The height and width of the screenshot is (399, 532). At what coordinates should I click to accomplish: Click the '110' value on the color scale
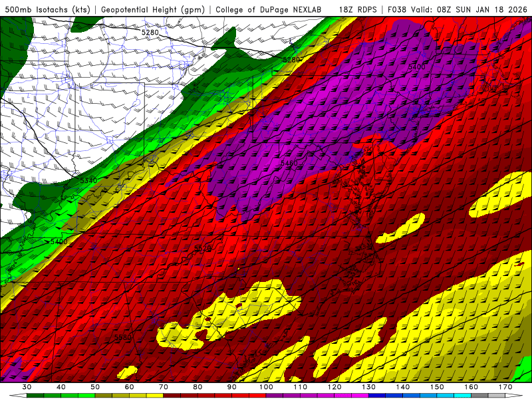(x=301, y=387)
